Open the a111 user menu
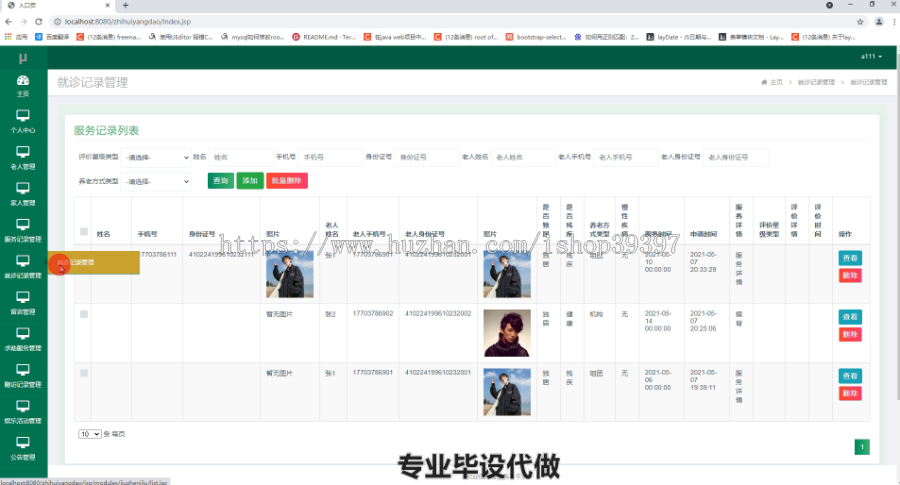This screenshot has width=900, height=485. (871, 56)
